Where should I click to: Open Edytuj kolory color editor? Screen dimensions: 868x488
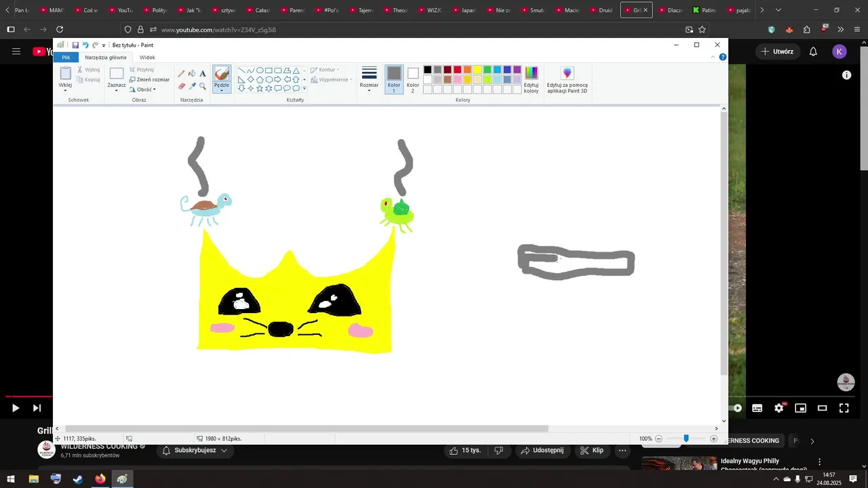point(532,80)
